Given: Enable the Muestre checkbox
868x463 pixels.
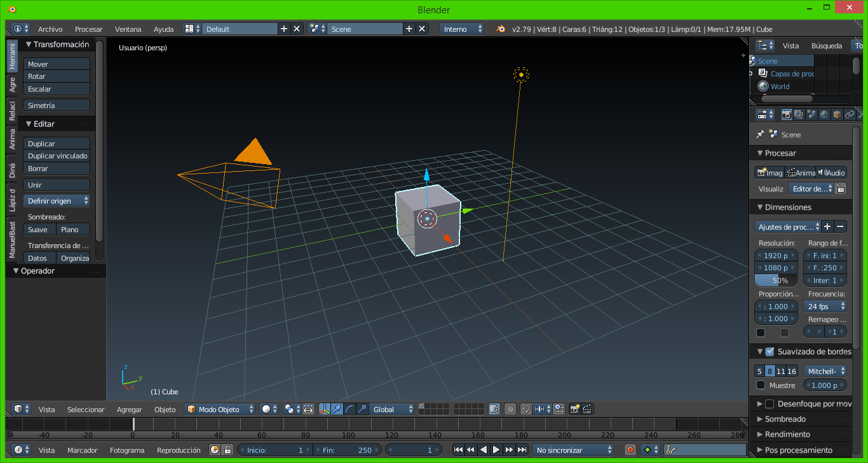Looking at the screenshot, I should (x=761, y=385).
